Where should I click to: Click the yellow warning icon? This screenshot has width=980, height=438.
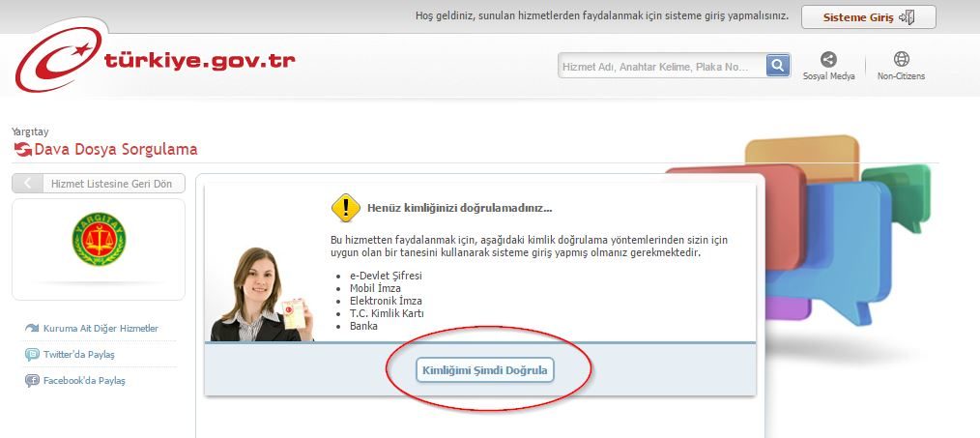[346, 208]
